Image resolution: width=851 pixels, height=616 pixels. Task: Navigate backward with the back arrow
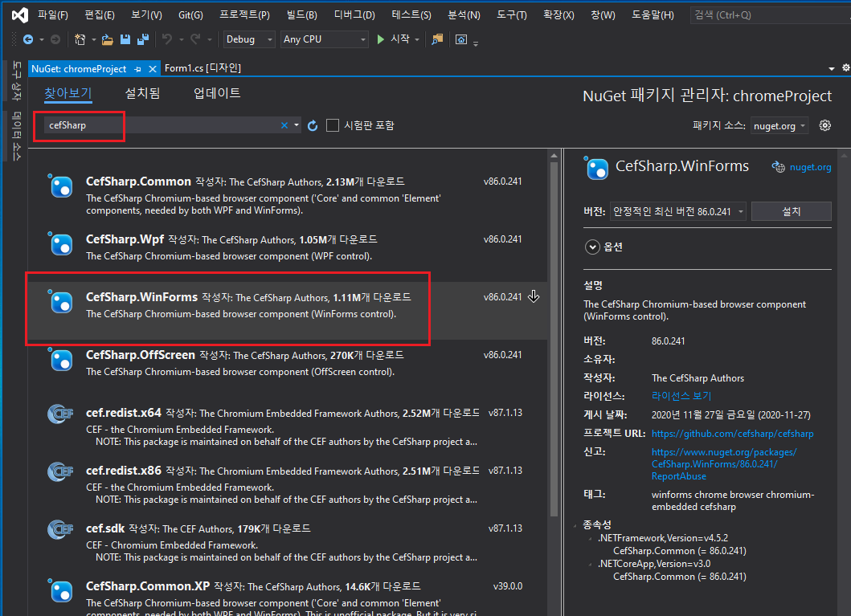[x=28, y=39]
